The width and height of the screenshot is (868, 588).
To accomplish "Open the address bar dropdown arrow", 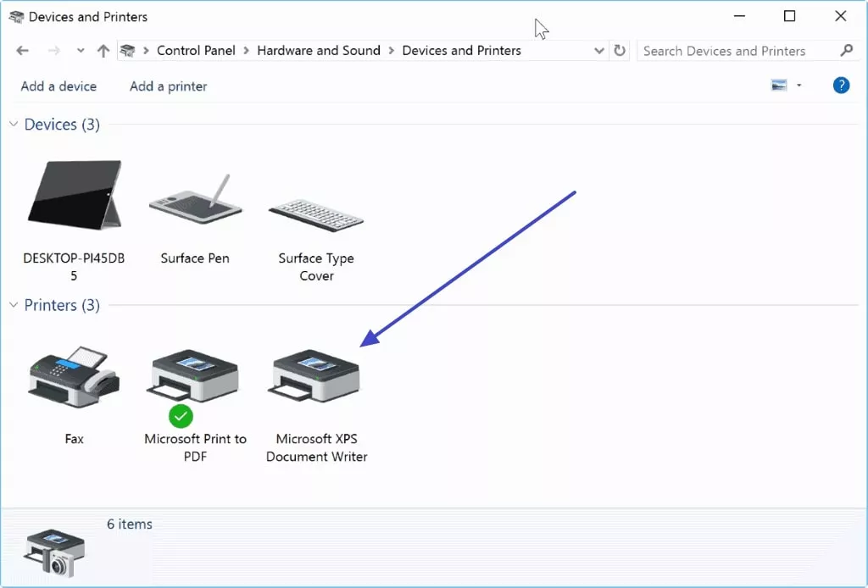I will (599, 50).
